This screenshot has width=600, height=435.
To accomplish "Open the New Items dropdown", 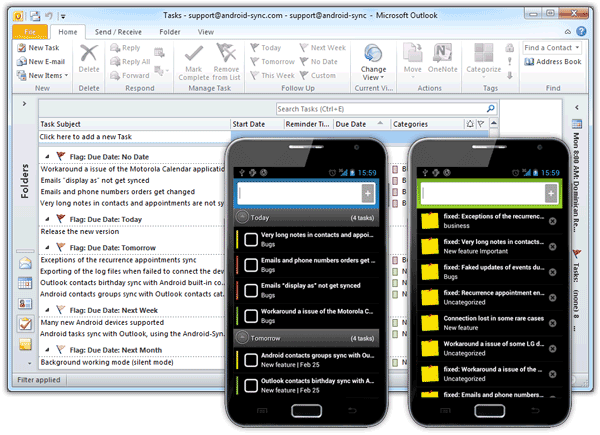I will tap(42, 75).
